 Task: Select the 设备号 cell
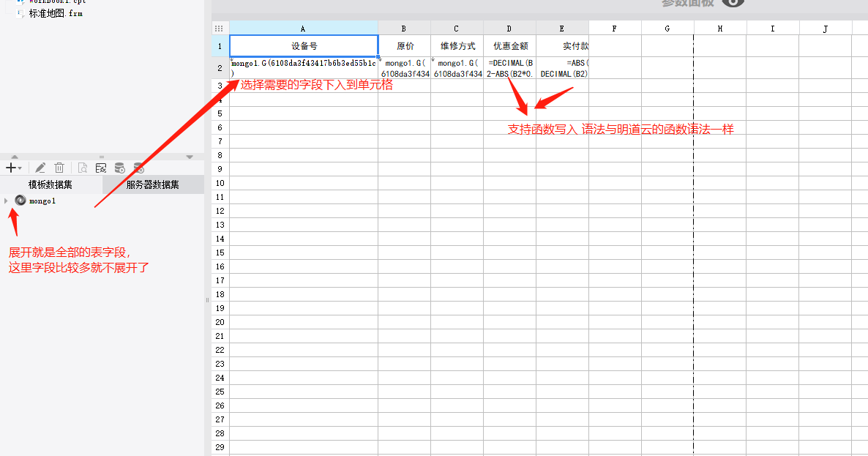[304, 46]
